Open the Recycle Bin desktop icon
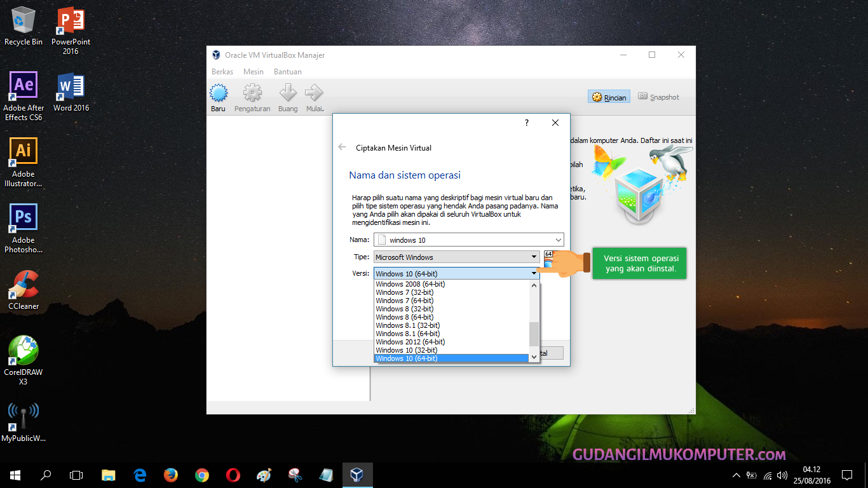The width and height of the screenshot is (868, 488). (x=24, y=27)
